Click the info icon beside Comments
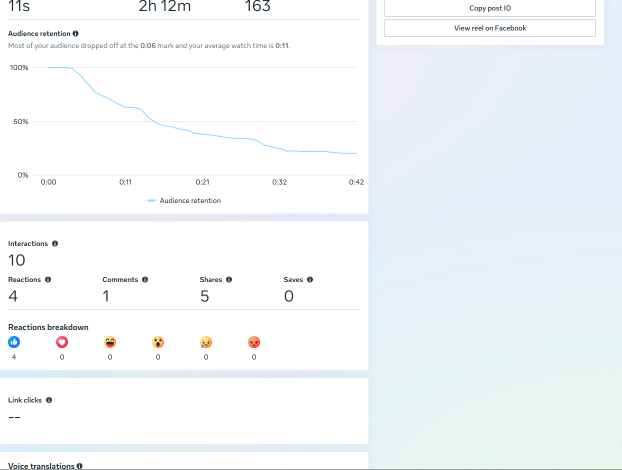The width and height of the screenshot is (622, 470). pyautogui.click(x=145, y=280)
